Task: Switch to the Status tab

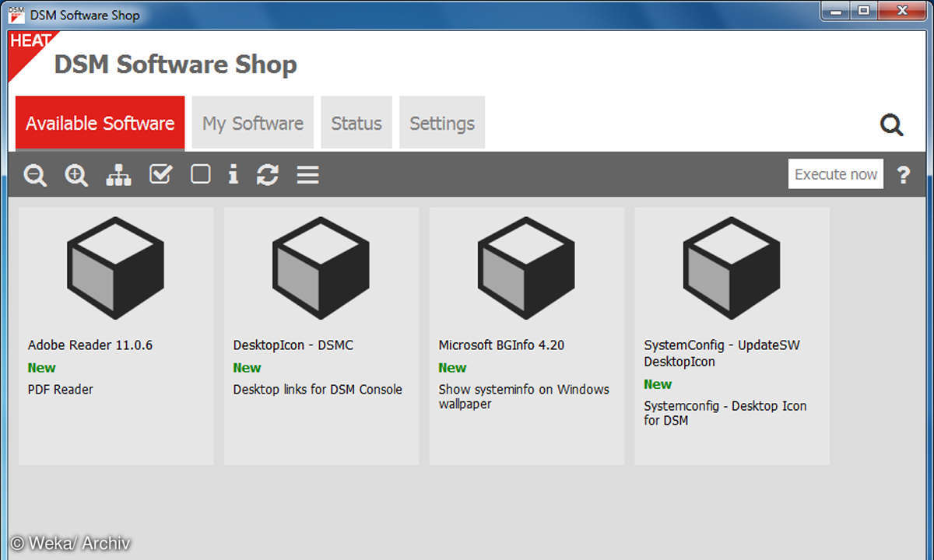Action: click(x=356, y=123)
